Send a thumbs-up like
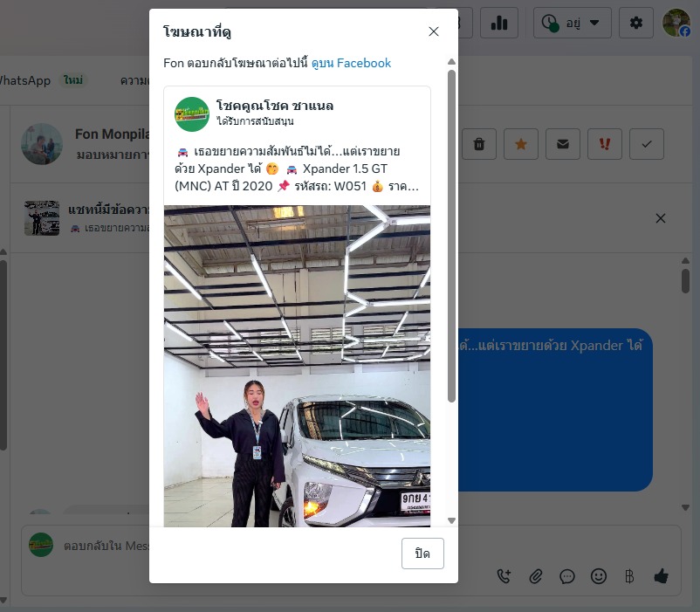Image resolution: width=700 pixels, height=612 pixels. 661,576
